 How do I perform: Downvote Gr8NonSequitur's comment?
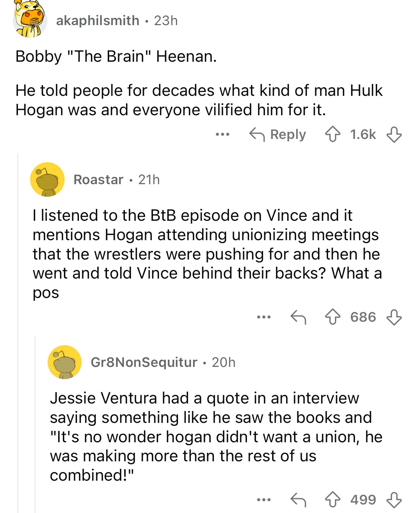tap(394, 499)
